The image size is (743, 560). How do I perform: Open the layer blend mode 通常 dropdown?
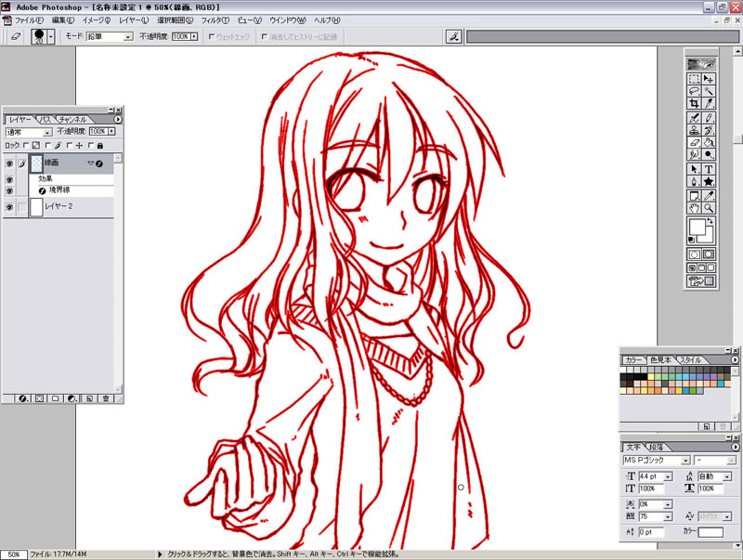(47, 132)
